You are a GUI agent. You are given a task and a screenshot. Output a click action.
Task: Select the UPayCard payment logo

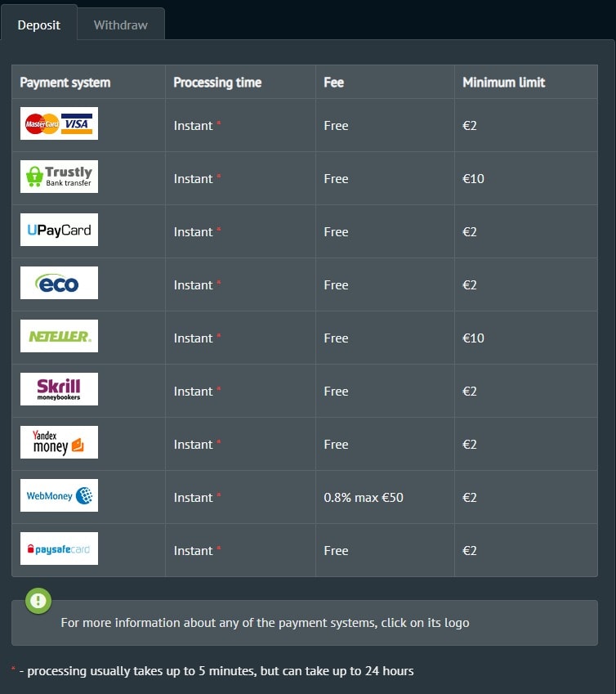(x=60, y=230)
